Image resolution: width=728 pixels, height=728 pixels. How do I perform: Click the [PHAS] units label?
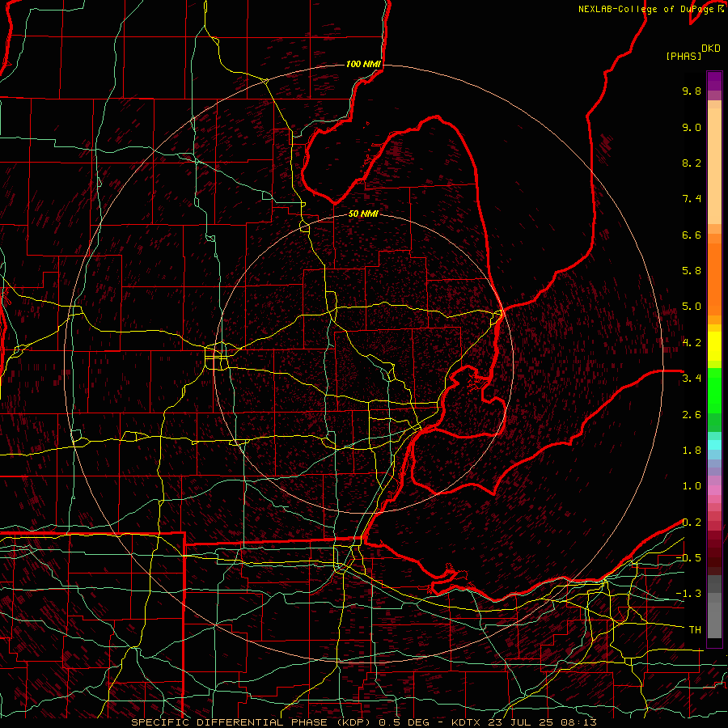[x=684, y=57]
